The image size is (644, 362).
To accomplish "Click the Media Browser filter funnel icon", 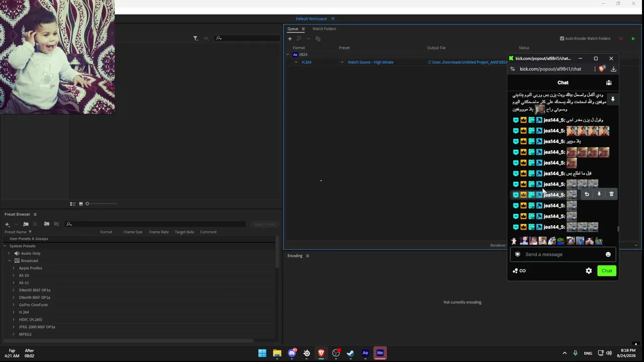I will pos(195,38).
